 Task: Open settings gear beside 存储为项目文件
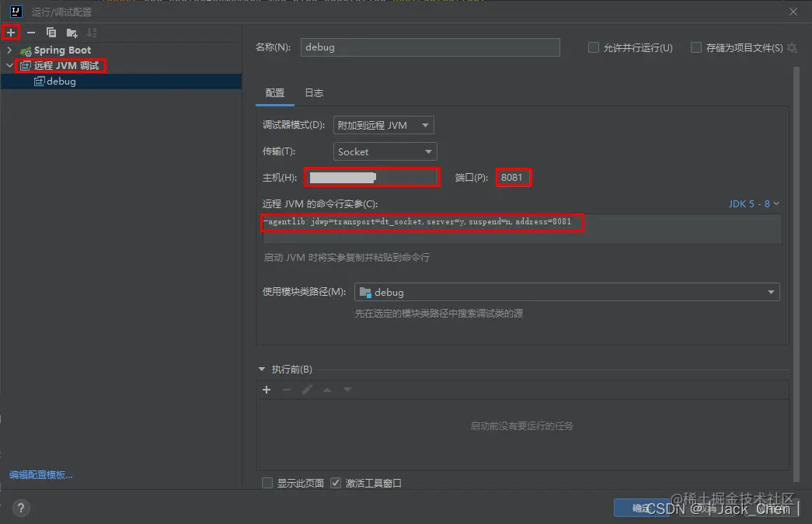(x=792, y=47)
